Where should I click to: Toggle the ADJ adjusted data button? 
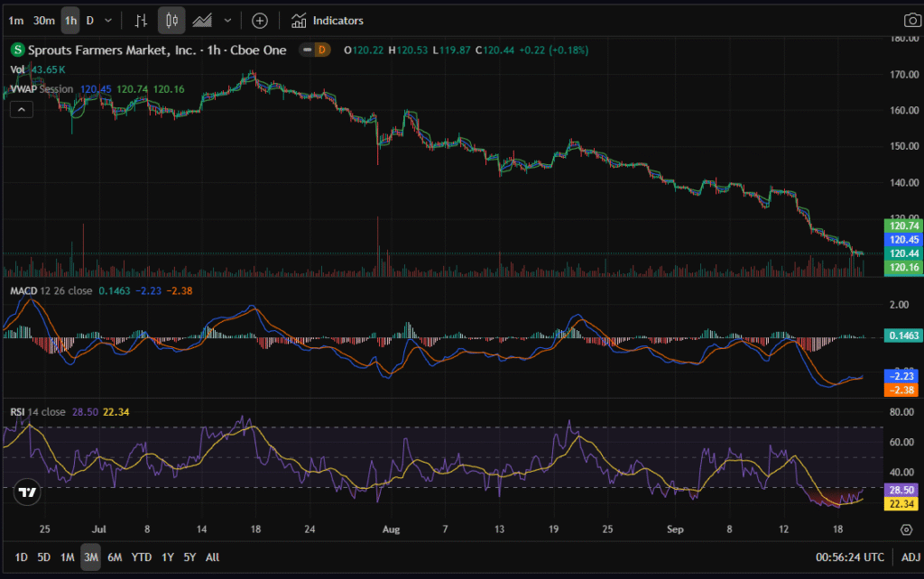[x=910, y=557]
